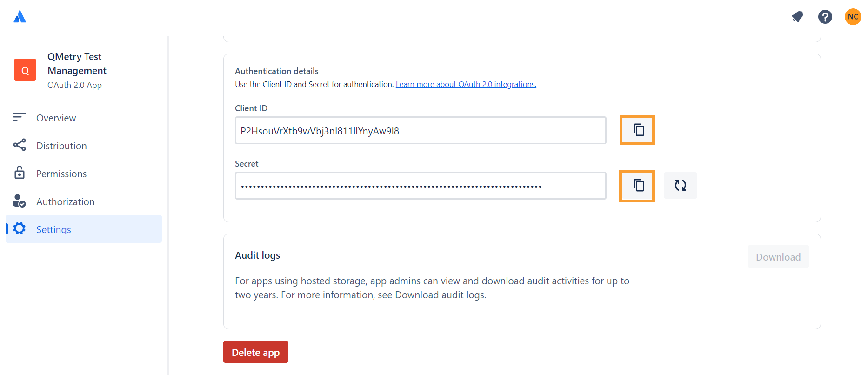868x375 pixels.
Task: Click the Permissions lock icon
Action: click(19, 173)
